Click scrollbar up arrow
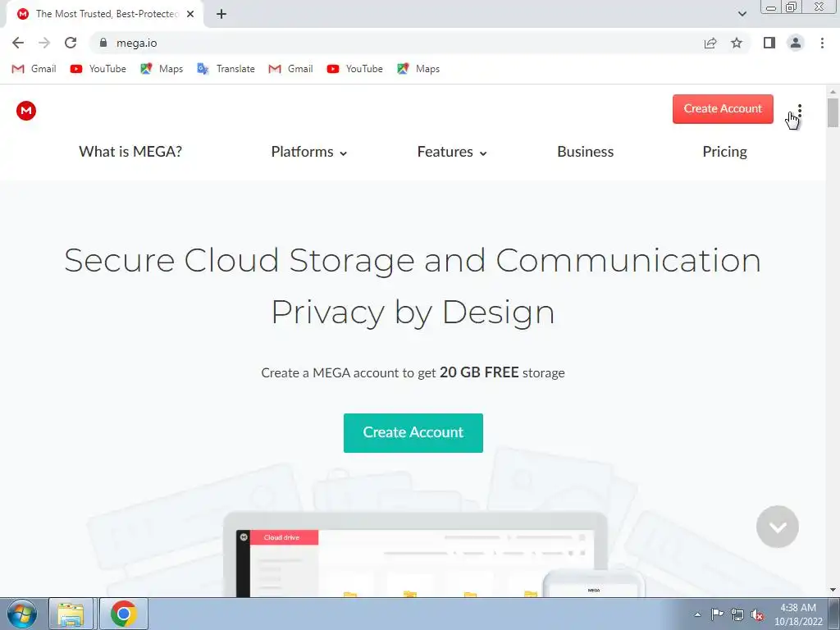The height and width of the screenshot is (630, 840). pos(833,92)
